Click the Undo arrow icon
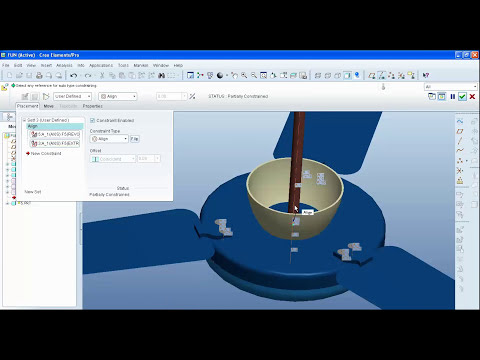480x360 pixels. [74, 76]
